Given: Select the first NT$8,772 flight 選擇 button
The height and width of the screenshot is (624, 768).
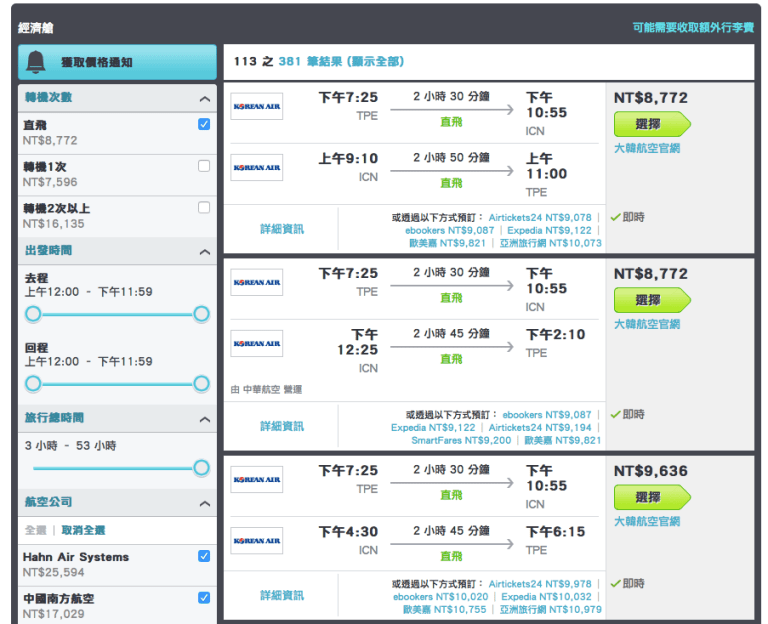Looking at the screenshot, I should (652, 124).
